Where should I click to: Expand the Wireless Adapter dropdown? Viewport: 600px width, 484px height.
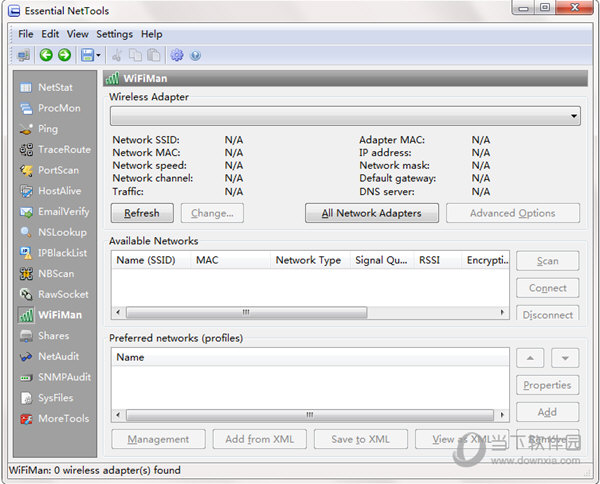(574, 116)
